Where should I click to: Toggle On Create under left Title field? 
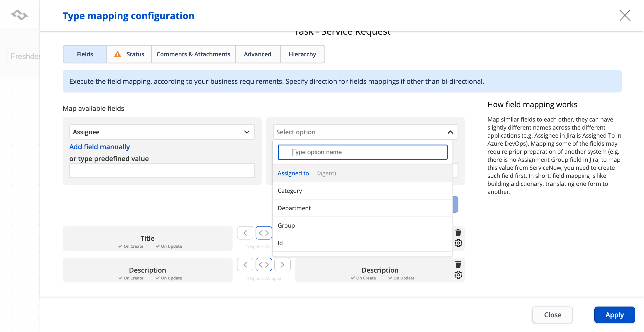[131, 246]
